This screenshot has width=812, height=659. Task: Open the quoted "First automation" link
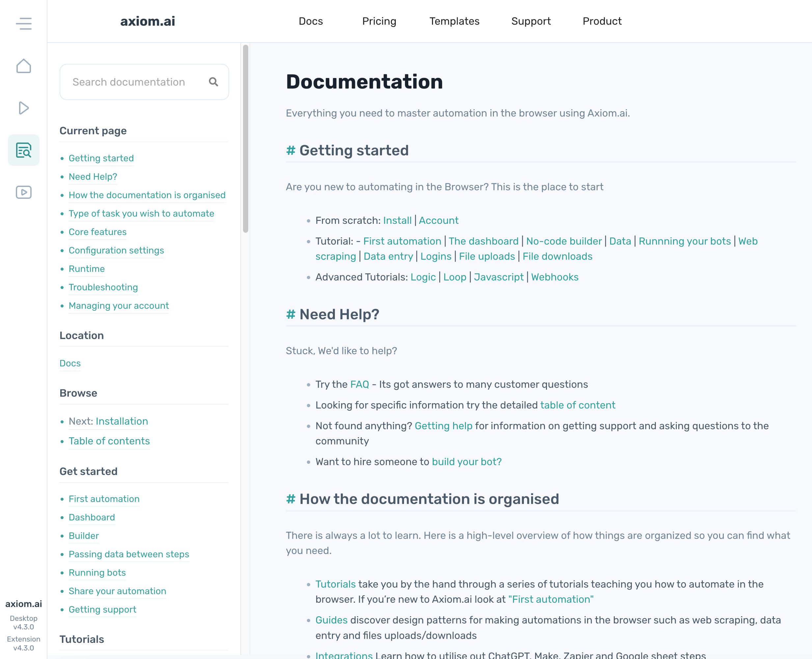coord(551,600)
